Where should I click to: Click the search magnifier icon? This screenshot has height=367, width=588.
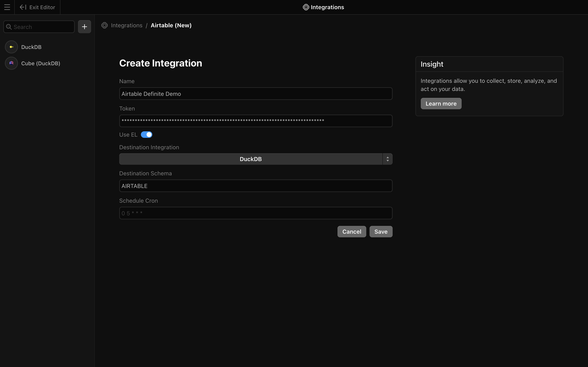click(9, 27)
